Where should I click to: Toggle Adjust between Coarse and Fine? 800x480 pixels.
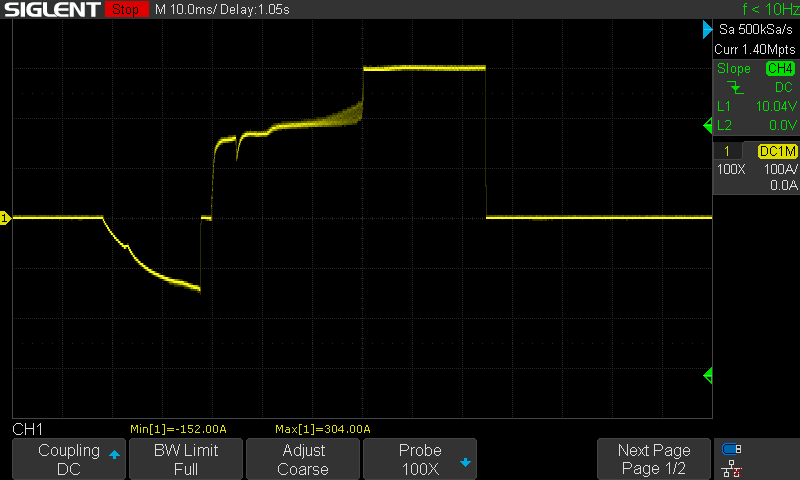tap(302, 459)
